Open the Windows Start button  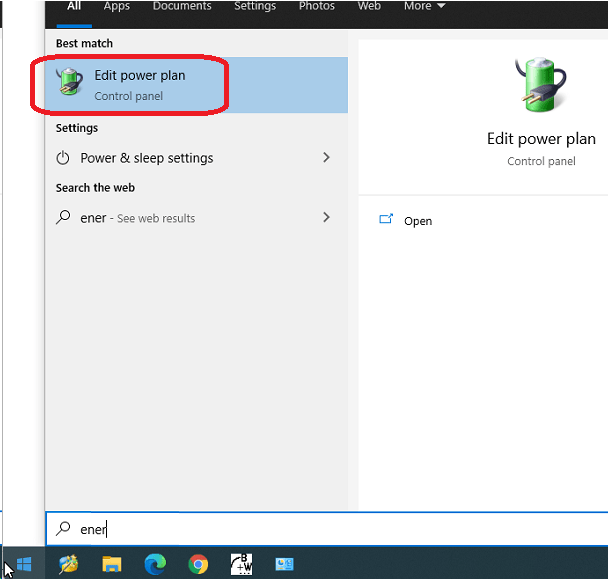[24, 564]
